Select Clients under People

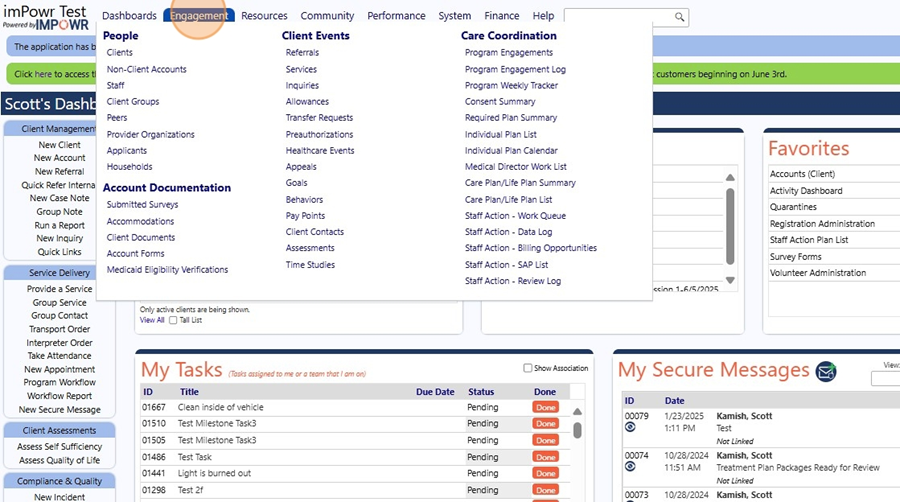click(119, 52)
